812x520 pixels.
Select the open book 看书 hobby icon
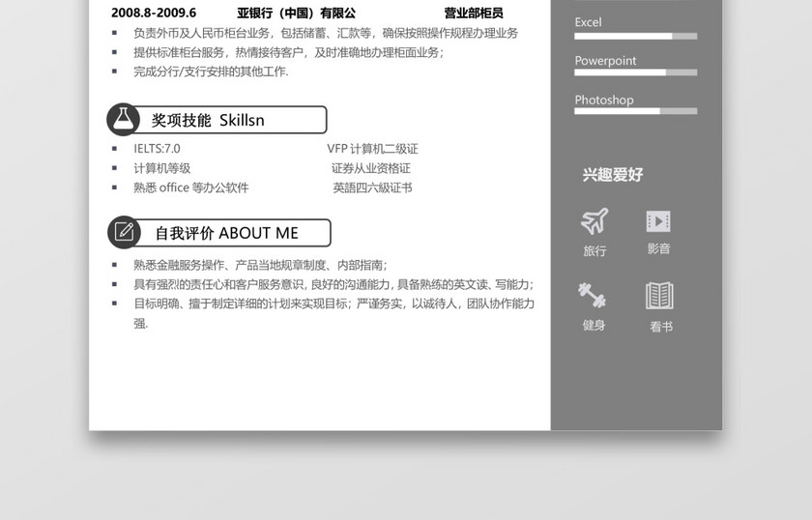(659, 296)
